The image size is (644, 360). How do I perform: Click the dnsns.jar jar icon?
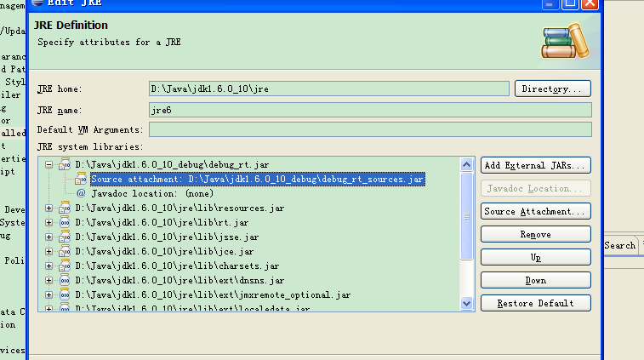coord(65,280)
